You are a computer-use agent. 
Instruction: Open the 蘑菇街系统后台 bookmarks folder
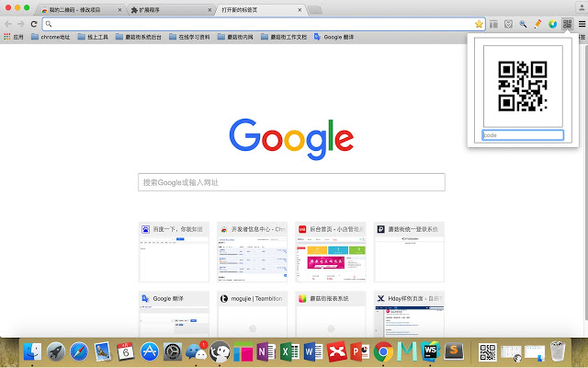click(139, 37)
